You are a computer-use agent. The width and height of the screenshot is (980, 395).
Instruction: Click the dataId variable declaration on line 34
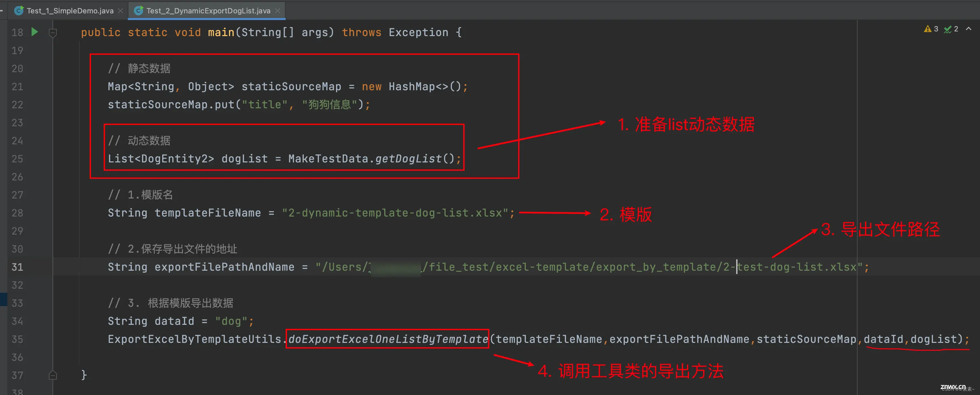click(x=174, y=321)
